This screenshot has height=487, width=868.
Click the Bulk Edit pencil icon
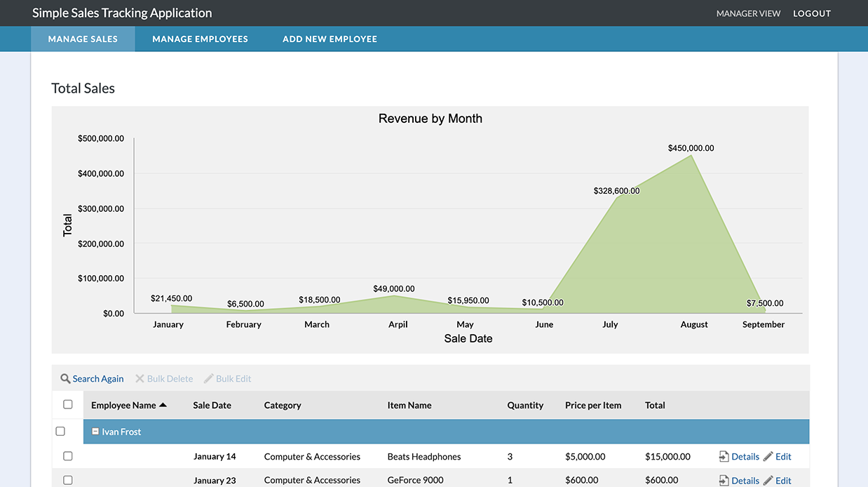tap(208, 379)
